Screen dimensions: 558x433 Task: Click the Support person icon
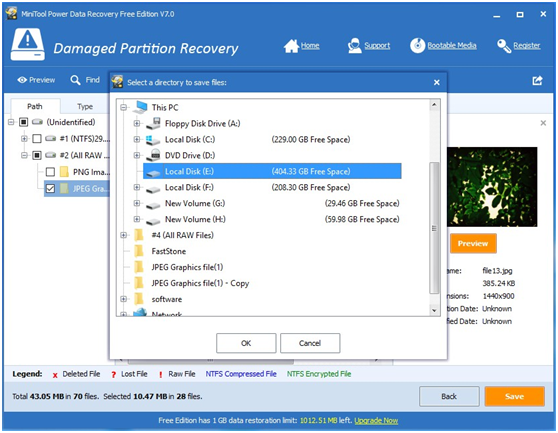(354, 46)
